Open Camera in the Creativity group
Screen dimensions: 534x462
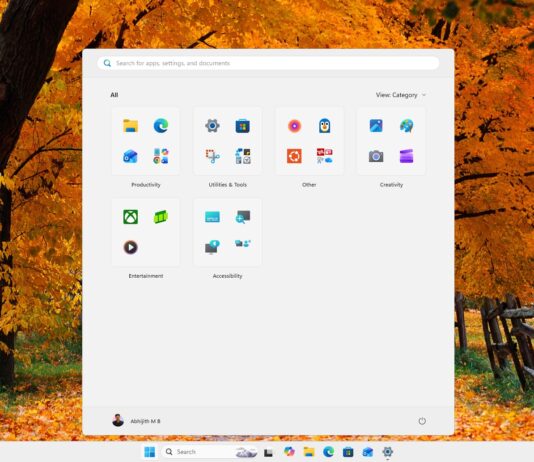[376, 156]
